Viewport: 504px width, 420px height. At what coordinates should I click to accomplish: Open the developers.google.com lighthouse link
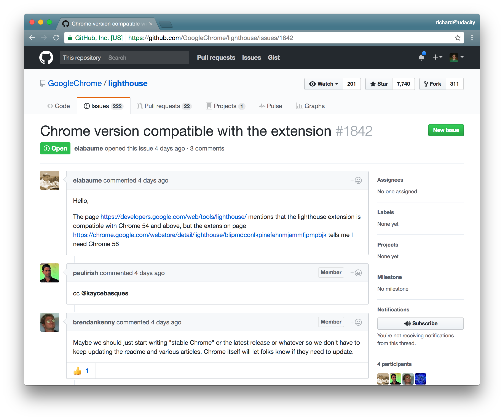click(173, 217)
